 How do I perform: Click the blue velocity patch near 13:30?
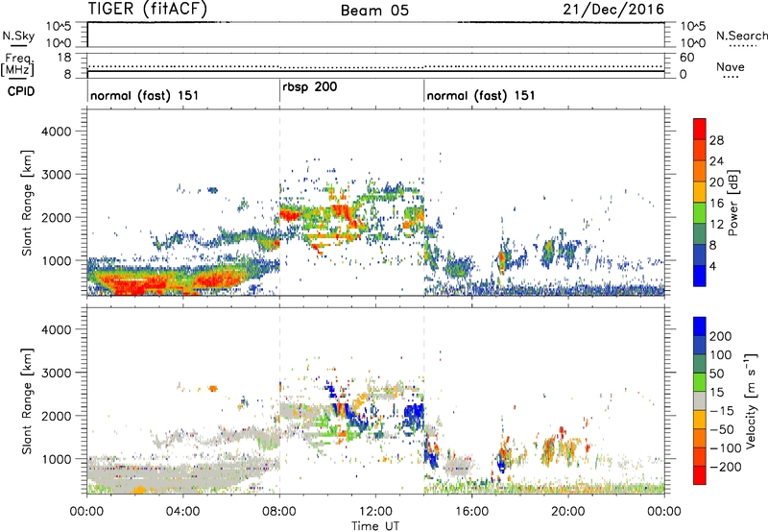click(x=414, y=416)
